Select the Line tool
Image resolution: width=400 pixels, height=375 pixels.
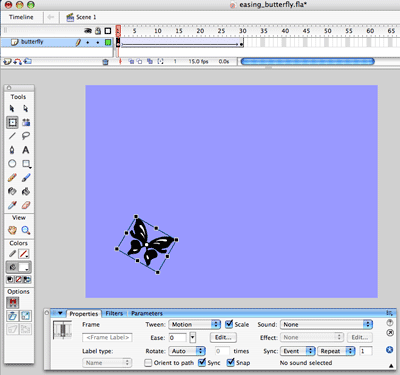click(12, 136)
